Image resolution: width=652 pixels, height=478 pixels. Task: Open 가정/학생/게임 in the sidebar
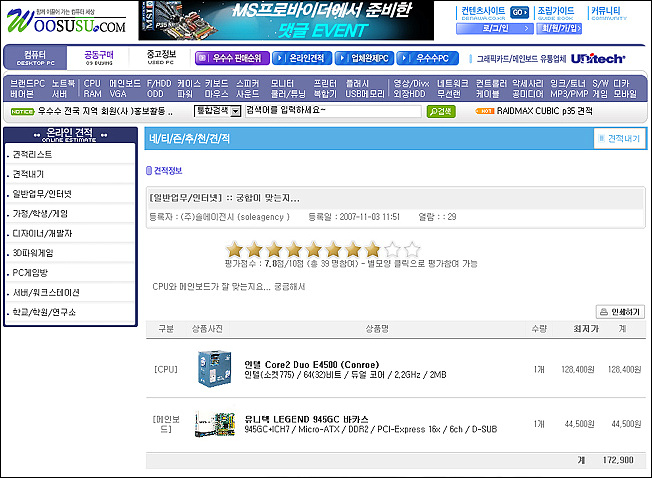point(40,214)
